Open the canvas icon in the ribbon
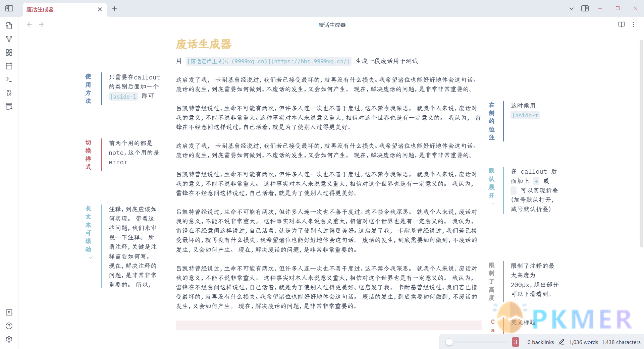 [9, 52]
